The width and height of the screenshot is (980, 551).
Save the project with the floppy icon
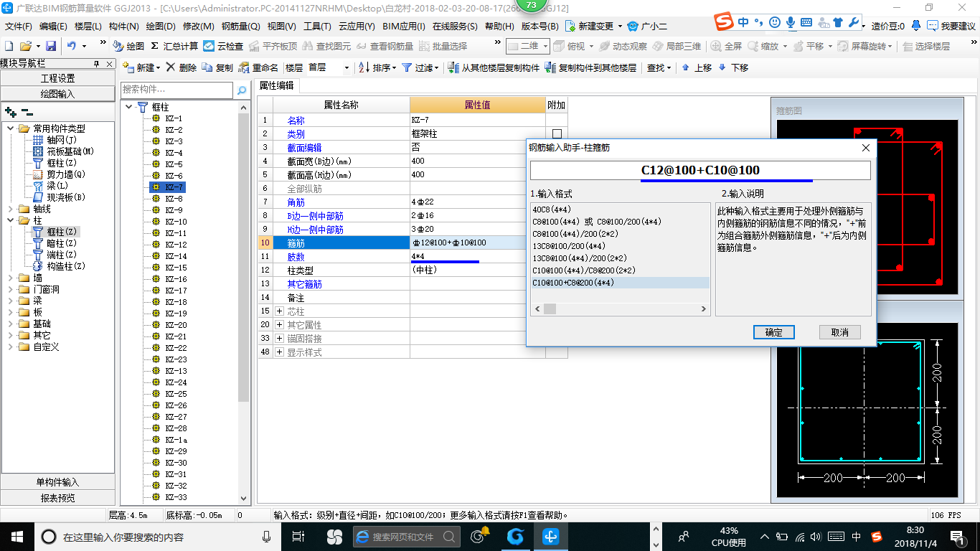[x=51, y=46]
